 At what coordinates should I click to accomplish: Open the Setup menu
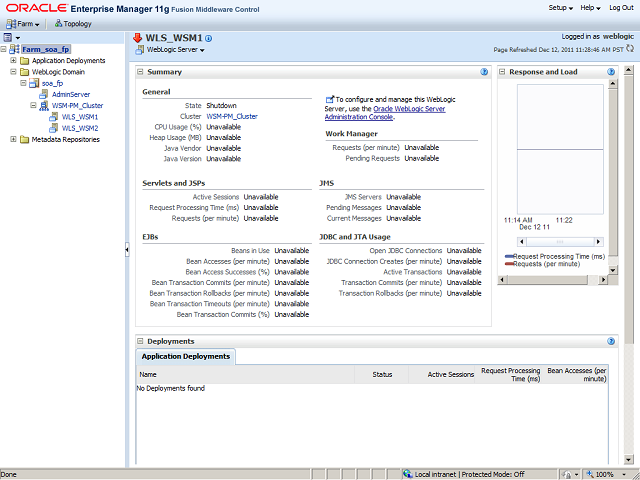[562, 8]
